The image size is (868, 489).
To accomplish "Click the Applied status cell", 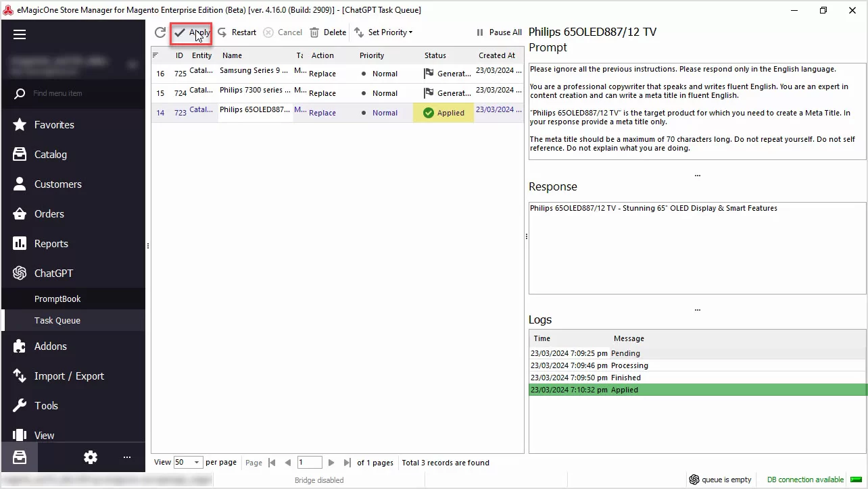I will pyautogui.click(x=443, y=113).
